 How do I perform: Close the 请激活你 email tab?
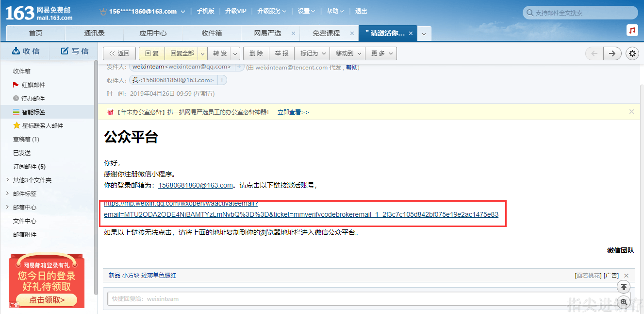(x=411, y=34)
